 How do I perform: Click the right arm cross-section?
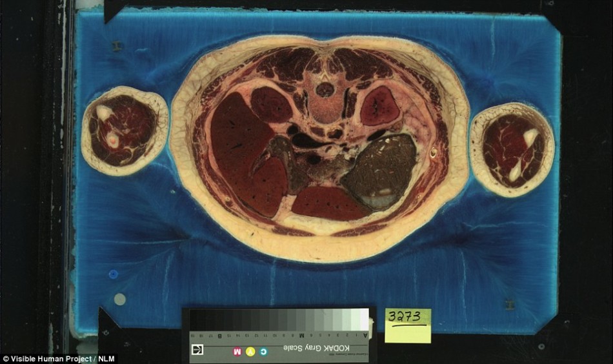tap(512, 149)
